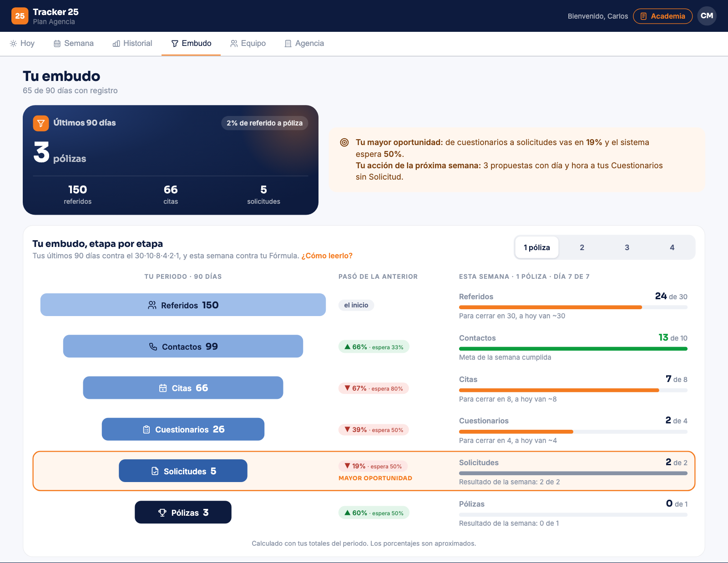Click the Solicitudes 5 funnel bar
Viewport: 728px width, 563px height.
(183, 471)
